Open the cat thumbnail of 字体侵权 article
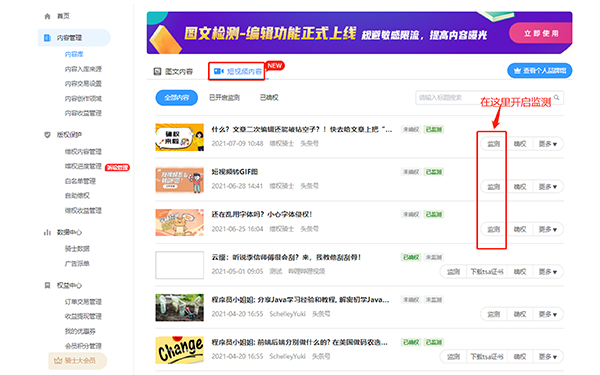The height and width of the screenshot is (375, 600). pos(179,222)
